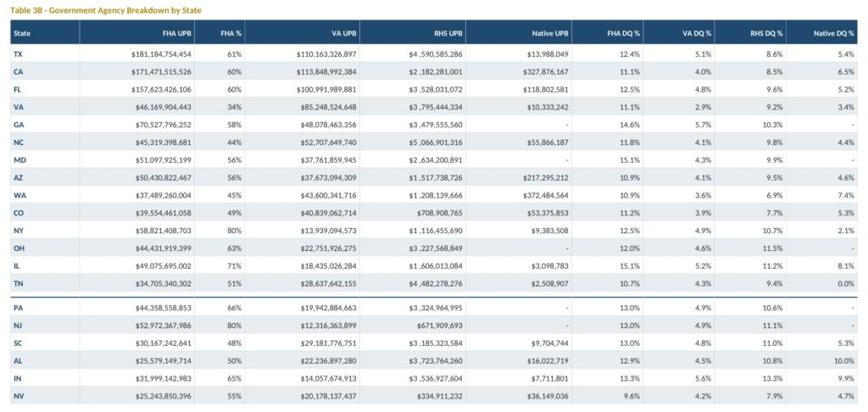The height and width of the screenshot is (412, 868).
Task: Select the PA state row label
Action: point(18,308)
